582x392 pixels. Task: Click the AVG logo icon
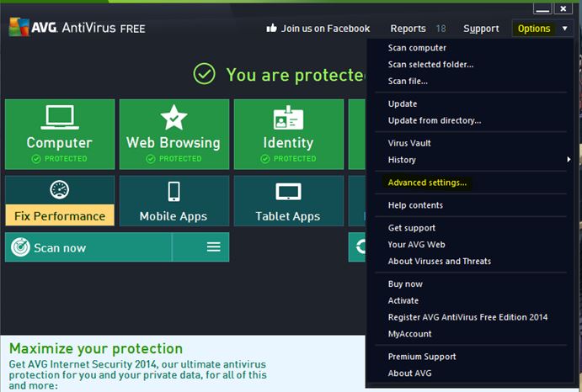pos(19,27)
